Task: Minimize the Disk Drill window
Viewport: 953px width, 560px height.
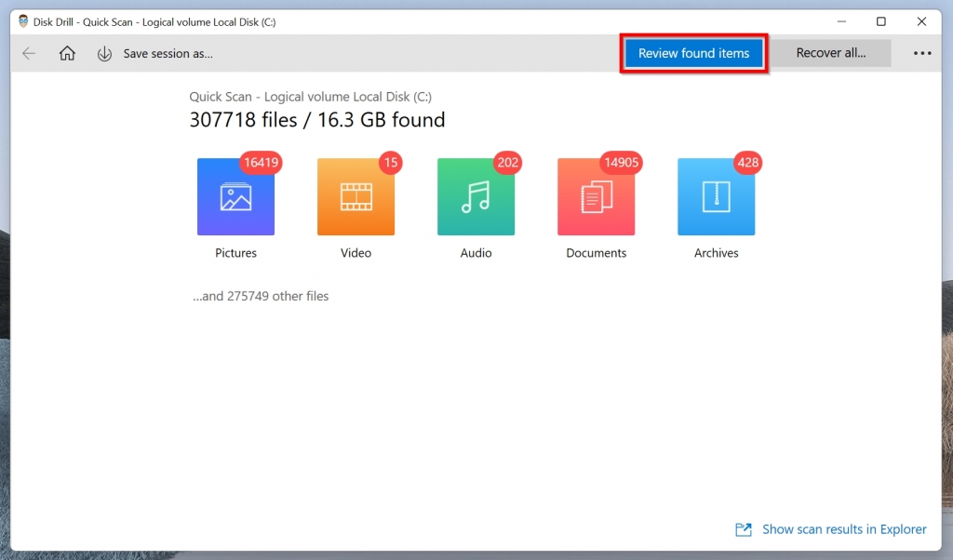Action: pos(841,21)
